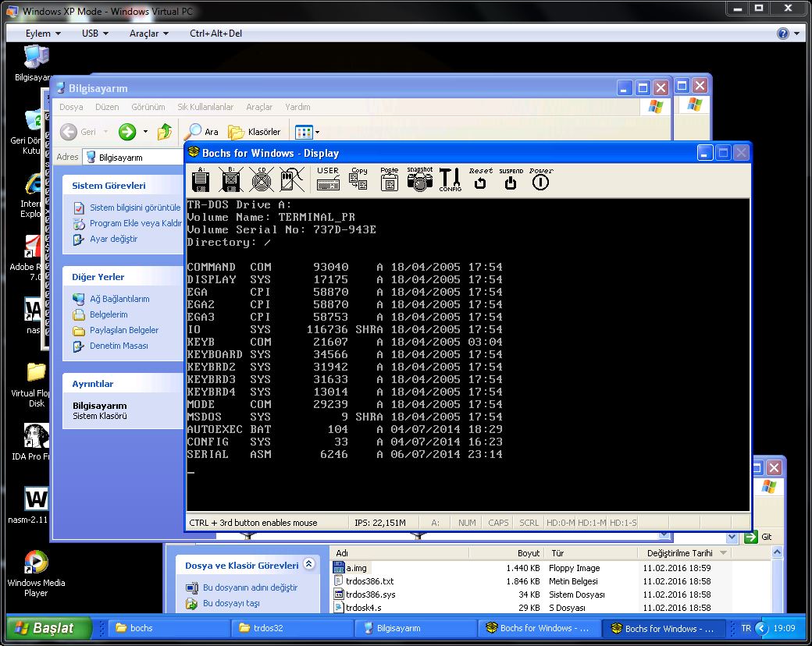Click the floppy B: drive icon in Bochs

pos(231,179)
